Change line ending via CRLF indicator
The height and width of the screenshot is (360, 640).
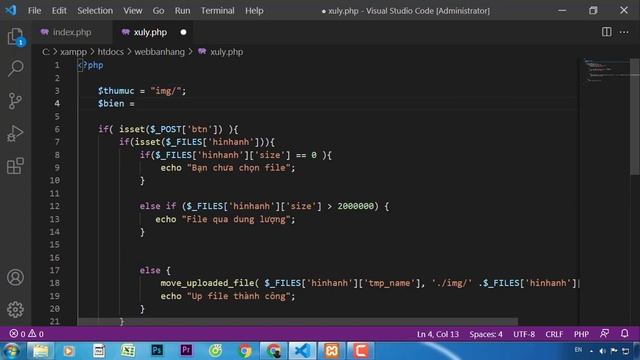point(554,334)
